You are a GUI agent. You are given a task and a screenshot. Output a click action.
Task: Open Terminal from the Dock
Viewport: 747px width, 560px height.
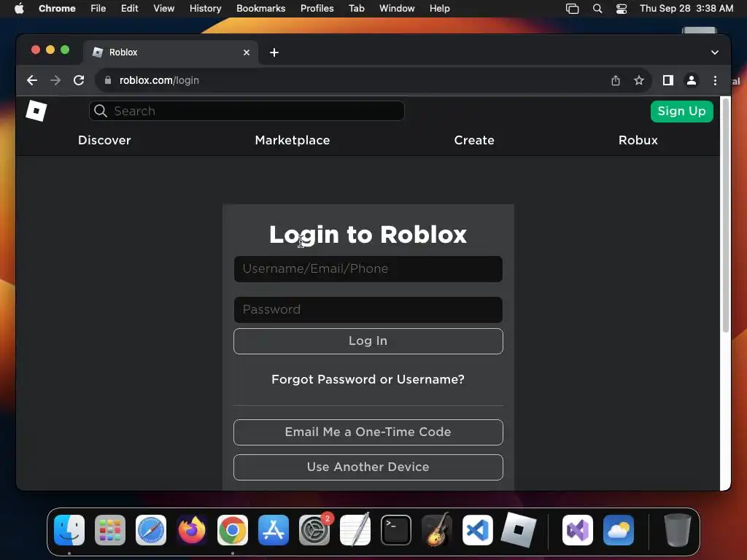pyautogui.click(x=396, y=530)
